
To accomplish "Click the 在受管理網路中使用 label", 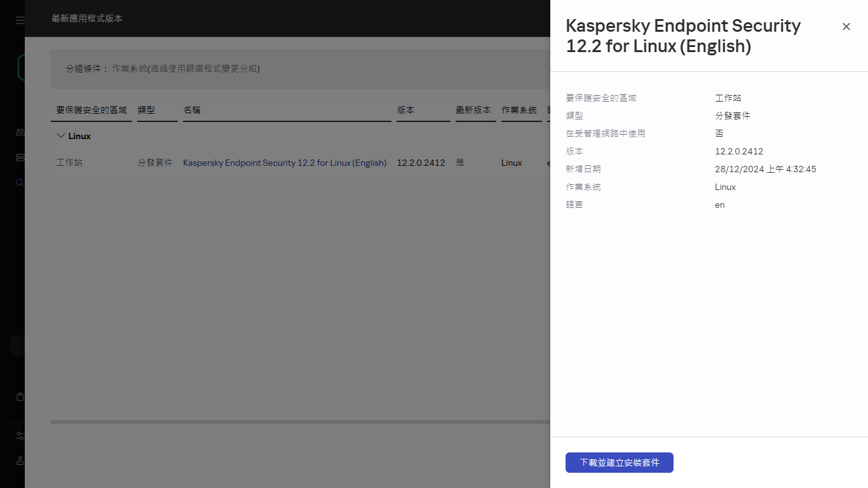I will [x=606, y=133].
